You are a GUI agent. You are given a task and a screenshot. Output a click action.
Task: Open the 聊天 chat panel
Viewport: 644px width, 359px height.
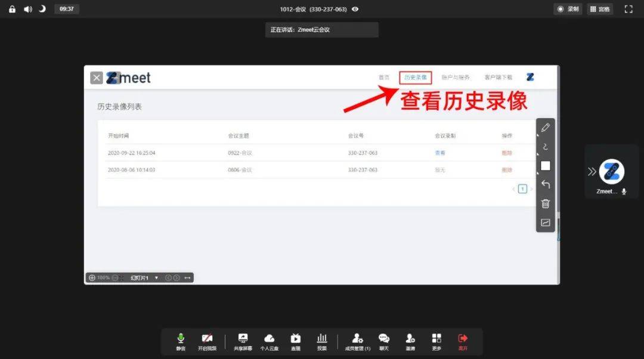[x=384, y=342]
